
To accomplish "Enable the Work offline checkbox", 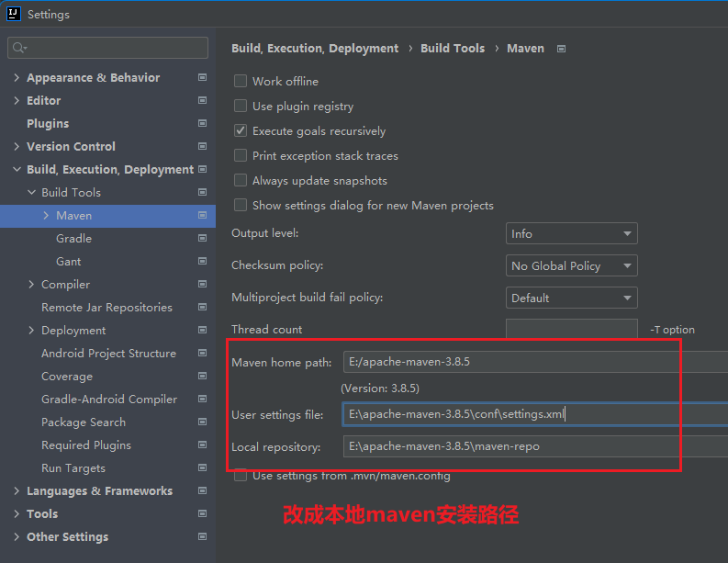I will point(241,82).
